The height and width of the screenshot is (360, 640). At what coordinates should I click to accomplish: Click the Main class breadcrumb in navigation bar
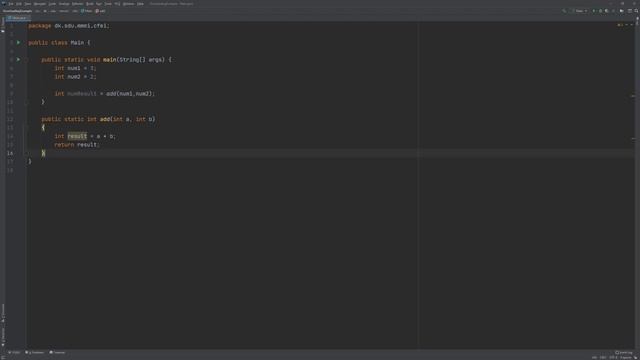[87, 11]
